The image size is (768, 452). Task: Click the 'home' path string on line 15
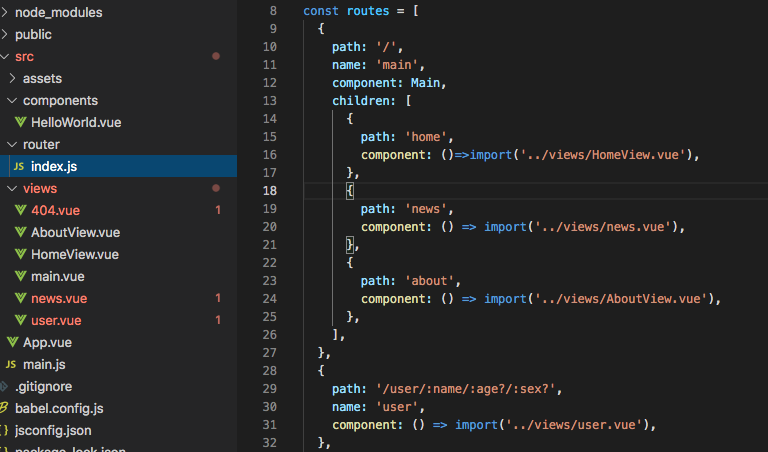[x=426, y=137]
